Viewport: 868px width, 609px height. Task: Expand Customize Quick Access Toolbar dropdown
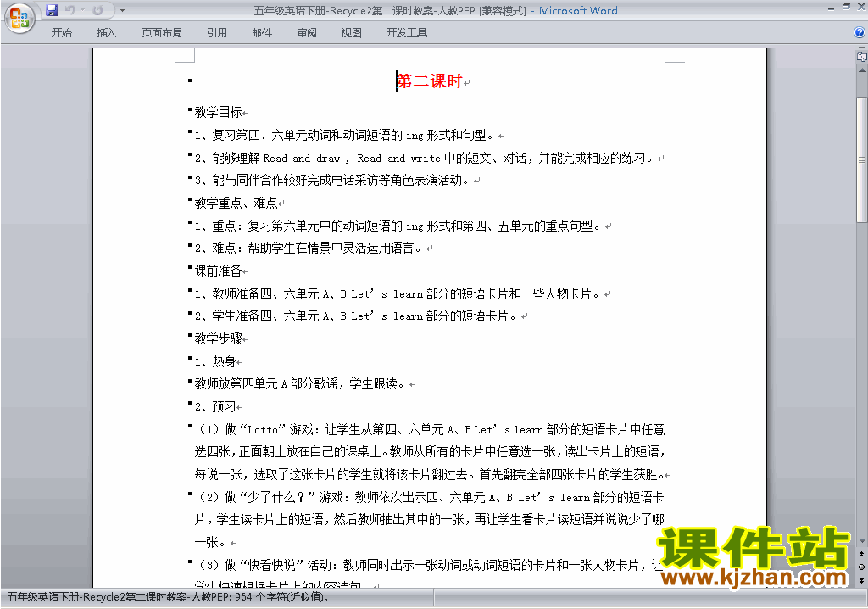[x=122, y=10]
